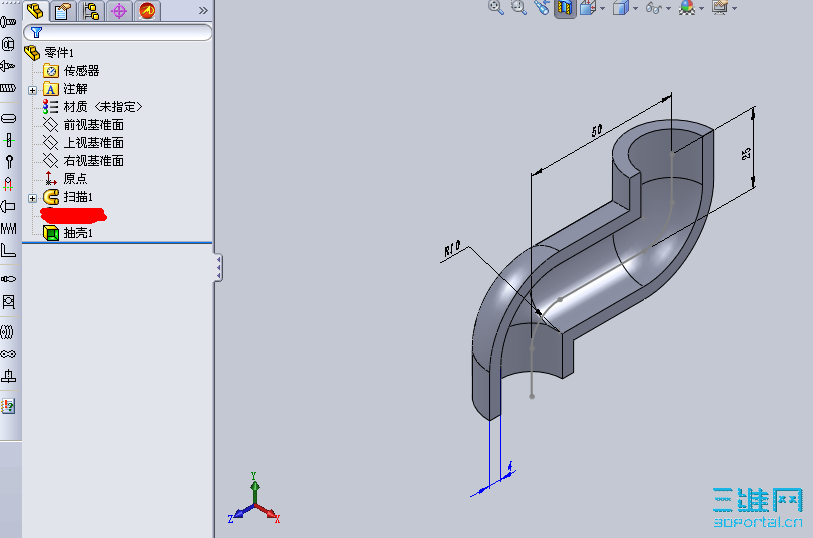
Task: Click the inverted T-section toolbox icon
Action: pos(8,376)
